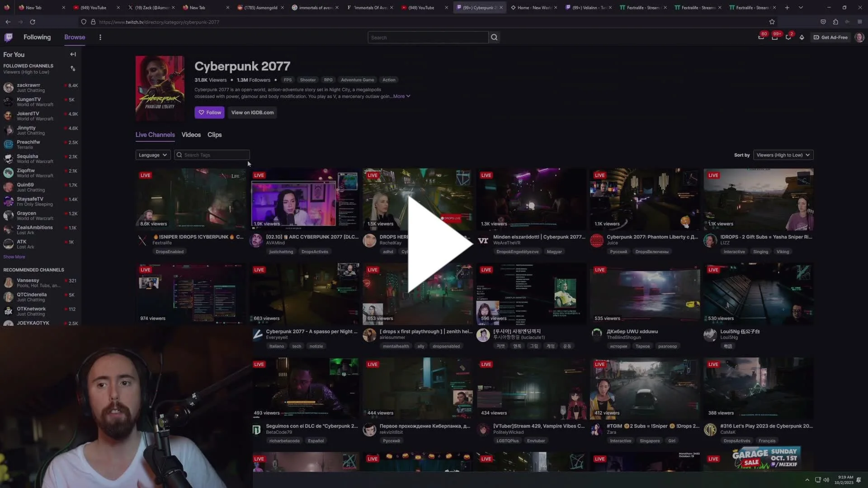Open Vansessy in recommended channels
Screen dimensions: 868x488
(41, 283)
